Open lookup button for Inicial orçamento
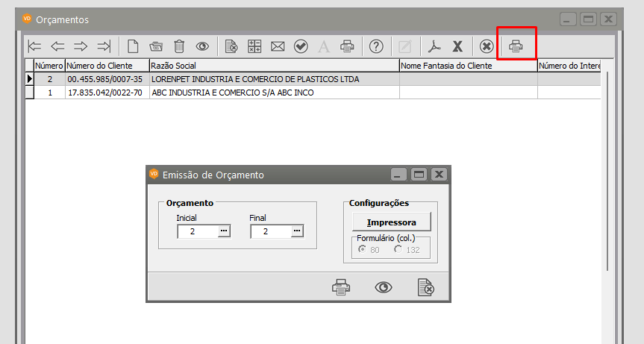 tap(223, 231)
